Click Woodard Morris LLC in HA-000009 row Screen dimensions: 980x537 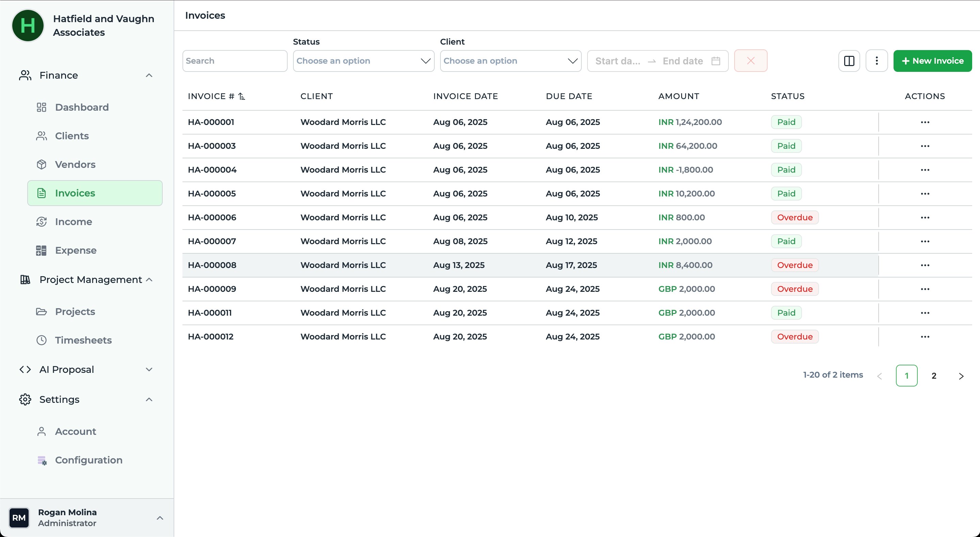click(x=343, y=289)
